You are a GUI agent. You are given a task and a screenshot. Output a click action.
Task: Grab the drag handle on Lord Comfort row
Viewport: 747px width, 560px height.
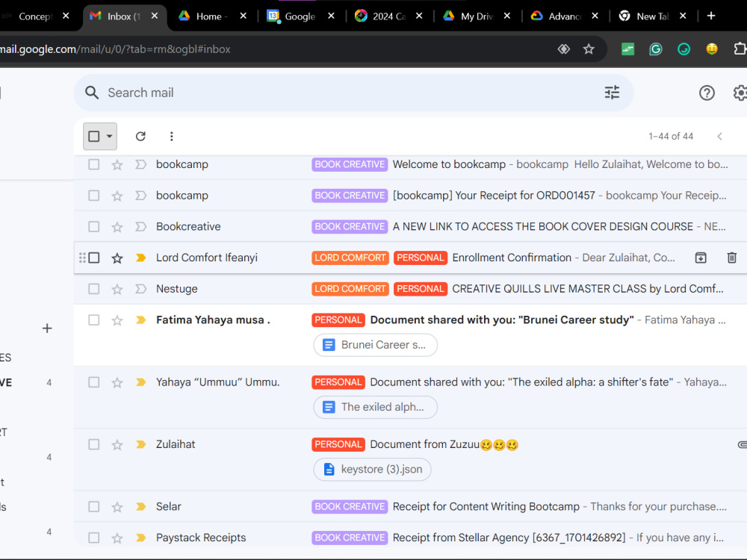click(x=82, y=258)
